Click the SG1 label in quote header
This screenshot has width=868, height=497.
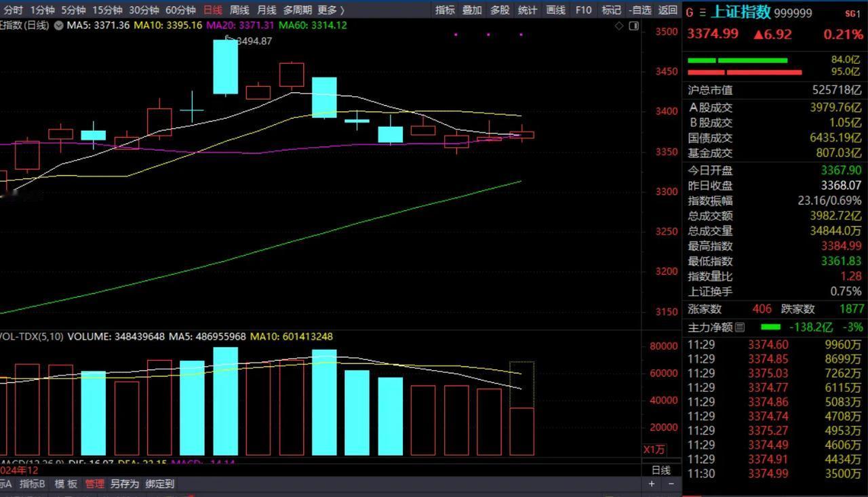click(x=851, y=14)
